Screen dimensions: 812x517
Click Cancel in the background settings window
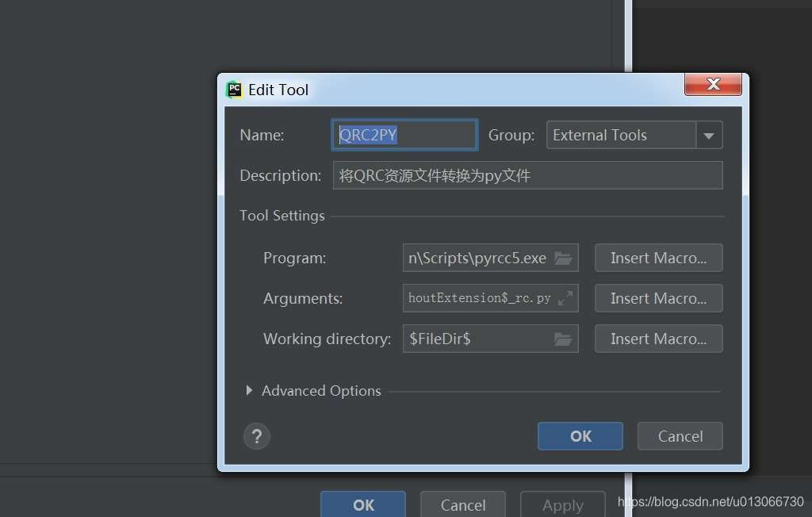click(x=463, y=504)
